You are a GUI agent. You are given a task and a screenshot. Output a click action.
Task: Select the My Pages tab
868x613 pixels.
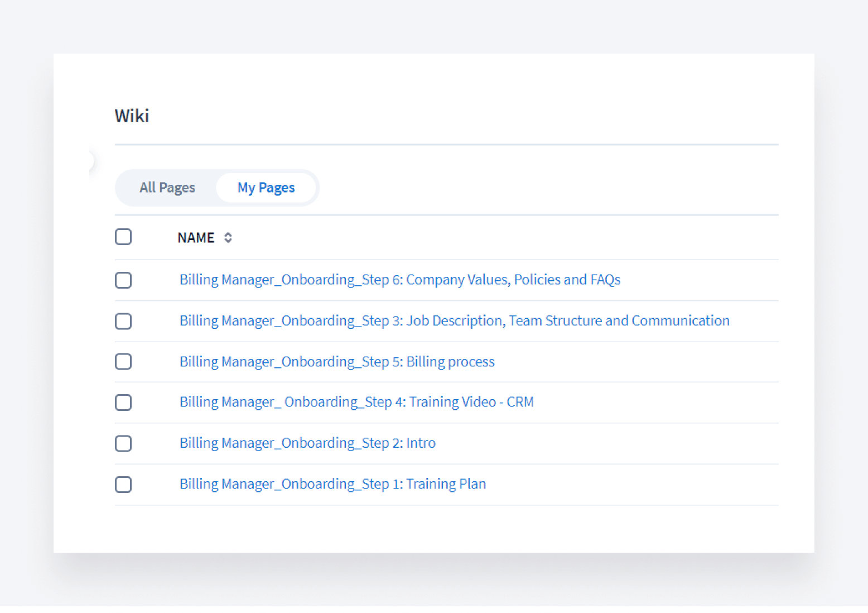pos(266,188)
